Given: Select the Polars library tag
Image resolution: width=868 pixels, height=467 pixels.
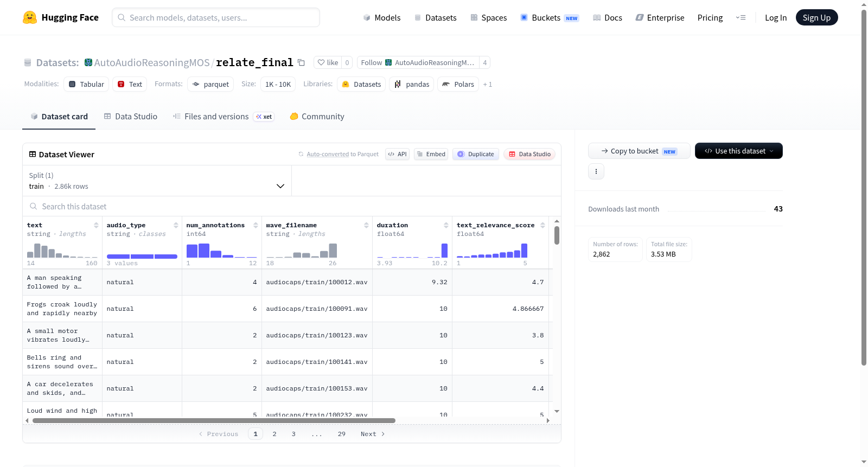Looking at the screenshot, I should (x=458, y=84).
